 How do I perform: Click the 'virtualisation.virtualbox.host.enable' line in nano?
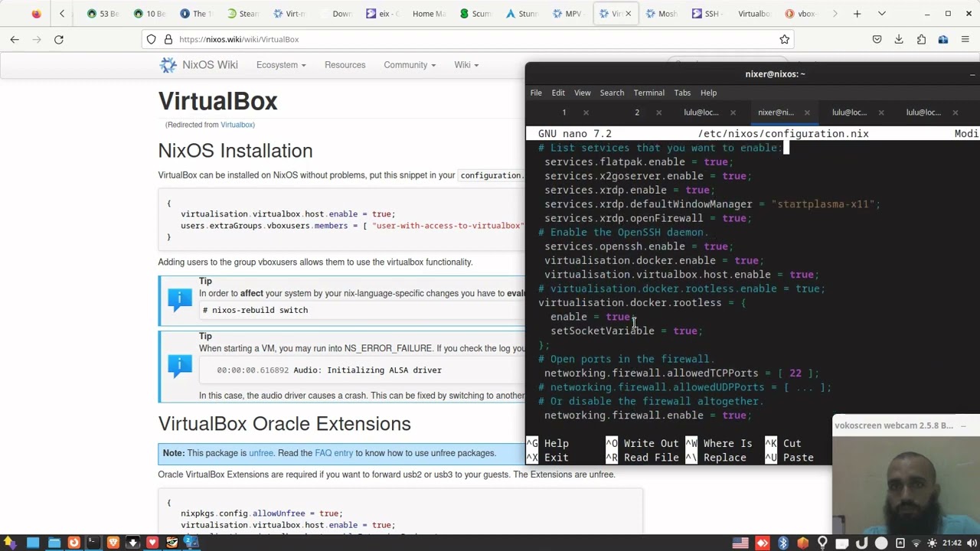[681, 275]
